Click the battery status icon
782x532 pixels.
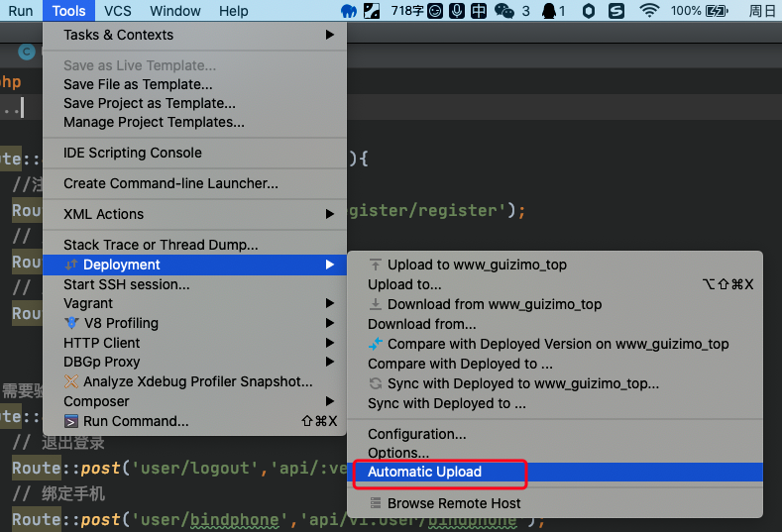[718, 11]
